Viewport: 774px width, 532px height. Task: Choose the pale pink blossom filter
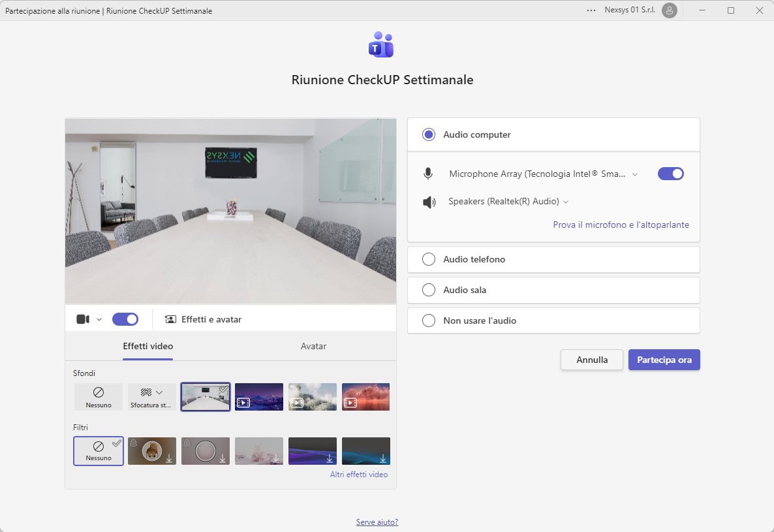pos(259,451)
